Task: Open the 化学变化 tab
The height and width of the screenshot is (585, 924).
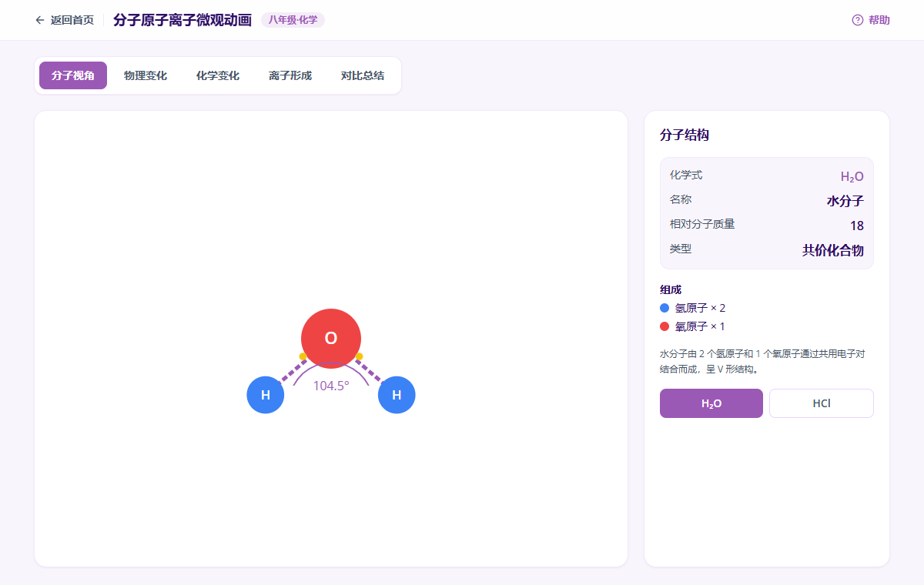Action: coord(218,75)
